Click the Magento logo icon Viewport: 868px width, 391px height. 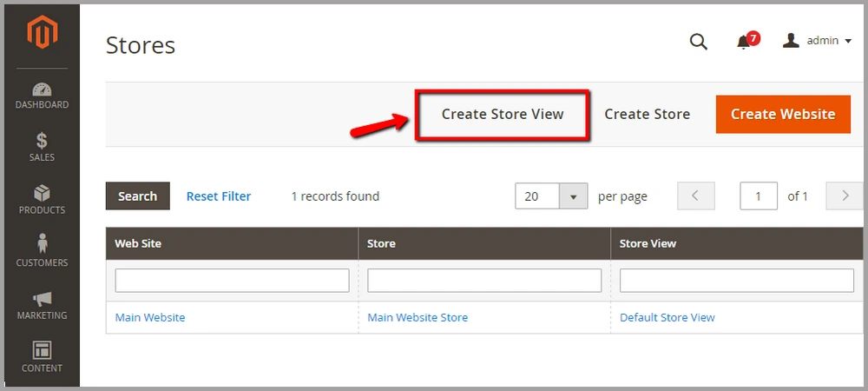[x=42, y=33]
